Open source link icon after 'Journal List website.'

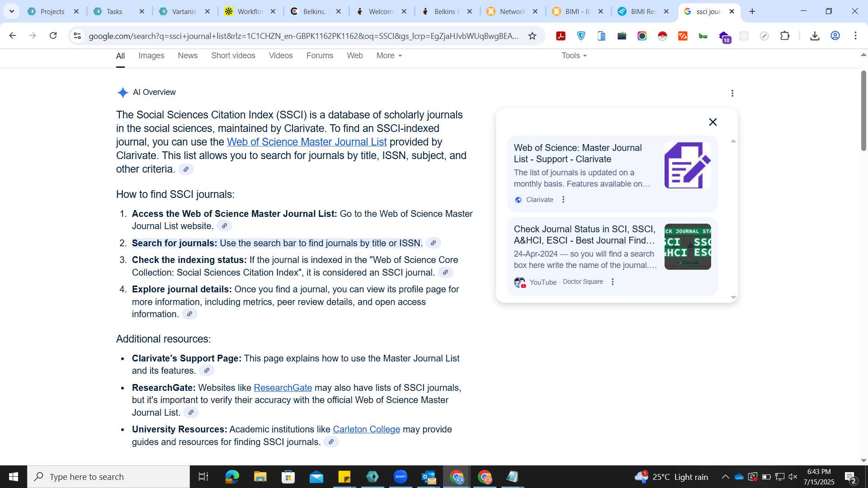click(x=224, y=226)
